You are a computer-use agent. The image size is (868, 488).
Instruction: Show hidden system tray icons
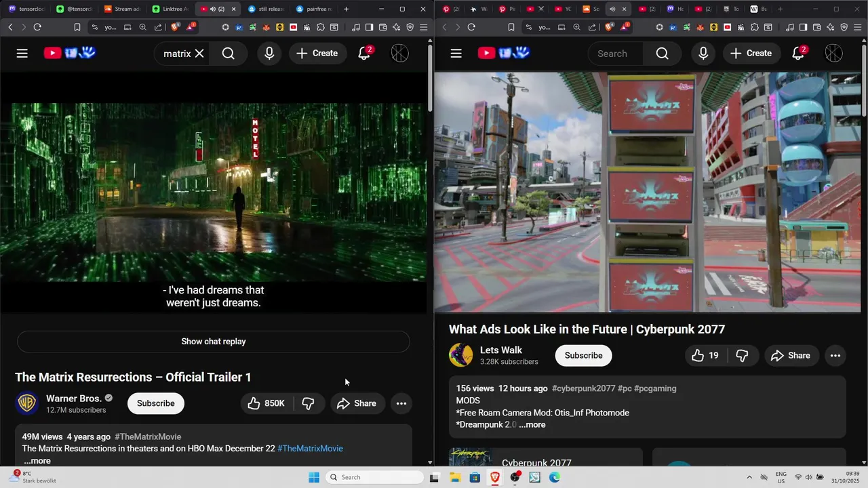[x=749, y=477]
